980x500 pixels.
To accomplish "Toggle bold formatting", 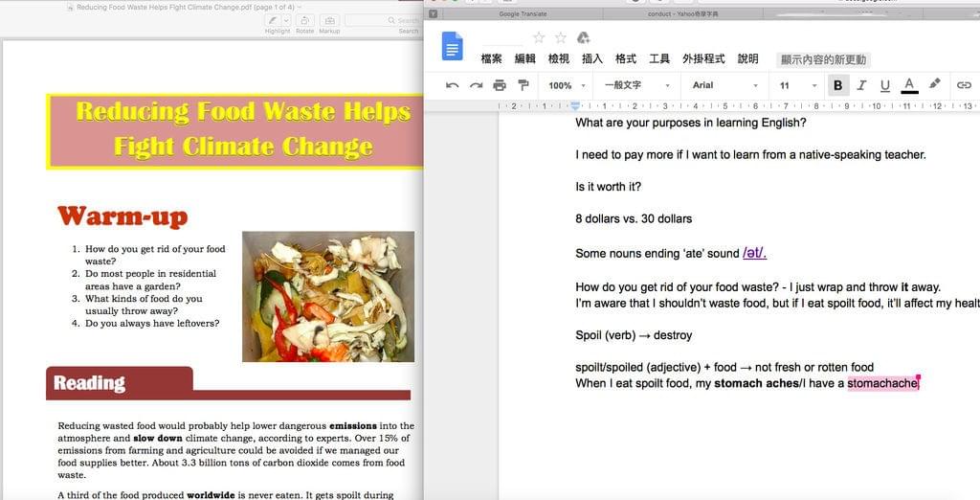I will pyautogui.click(x=838, y=85).
